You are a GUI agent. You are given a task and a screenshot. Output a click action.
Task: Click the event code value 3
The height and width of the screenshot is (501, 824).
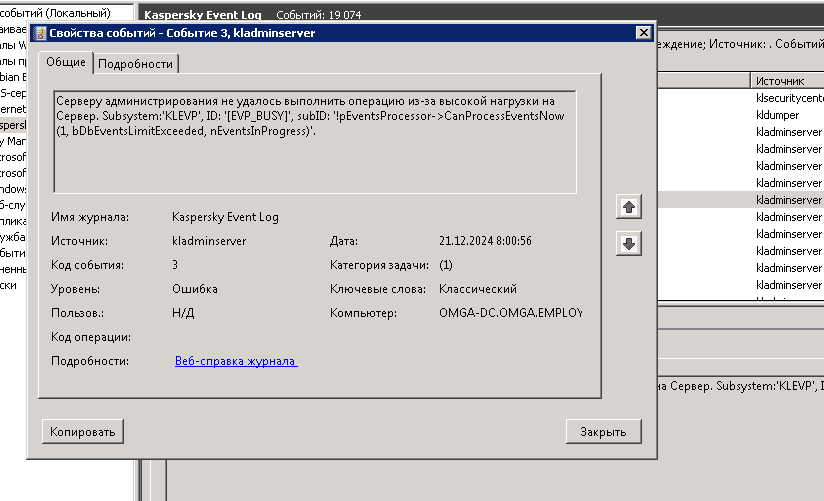(x=175, y=265)
